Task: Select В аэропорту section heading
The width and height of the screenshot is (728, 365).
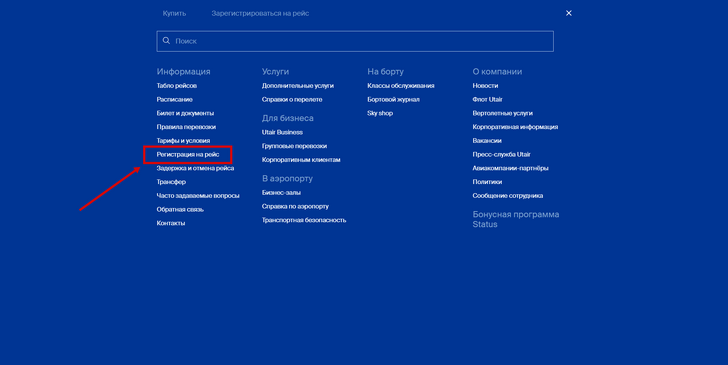Action: pos(287,178)
